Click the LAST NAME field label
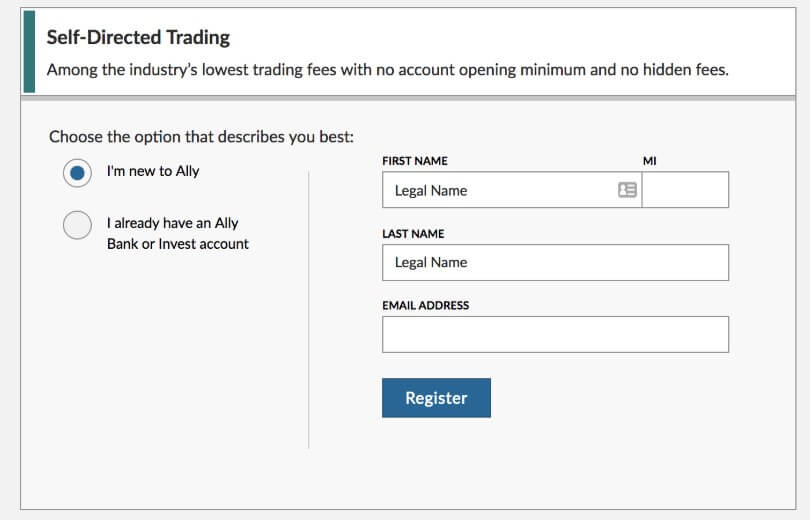Image resolution: width=810 pixels, height=520 pixels. point(413,234)
